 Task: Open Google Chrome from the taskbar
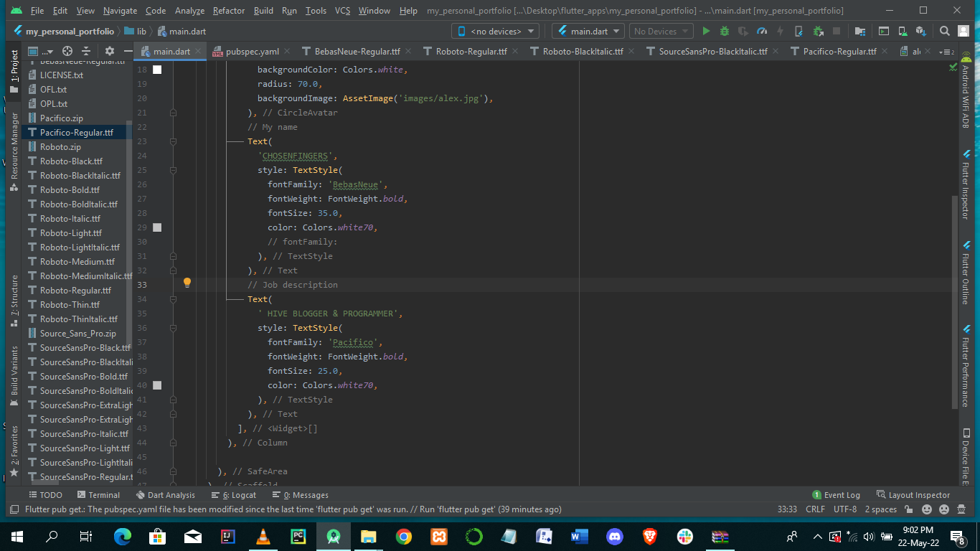pos(404,536)
